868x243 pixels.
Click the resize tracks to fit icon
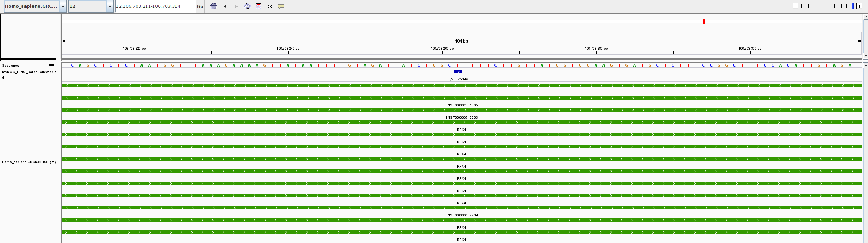pos(270,6)
